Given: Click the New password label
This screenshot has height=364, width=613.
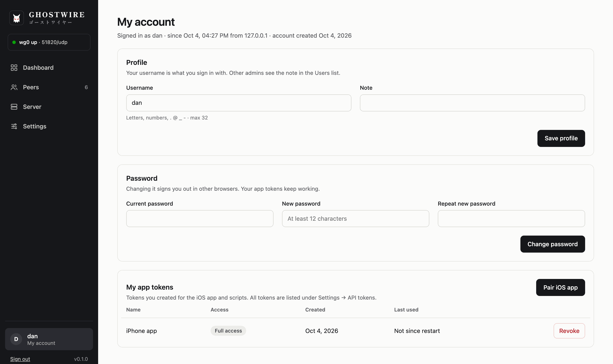Looking at the screenshot, I should point(301,204).
